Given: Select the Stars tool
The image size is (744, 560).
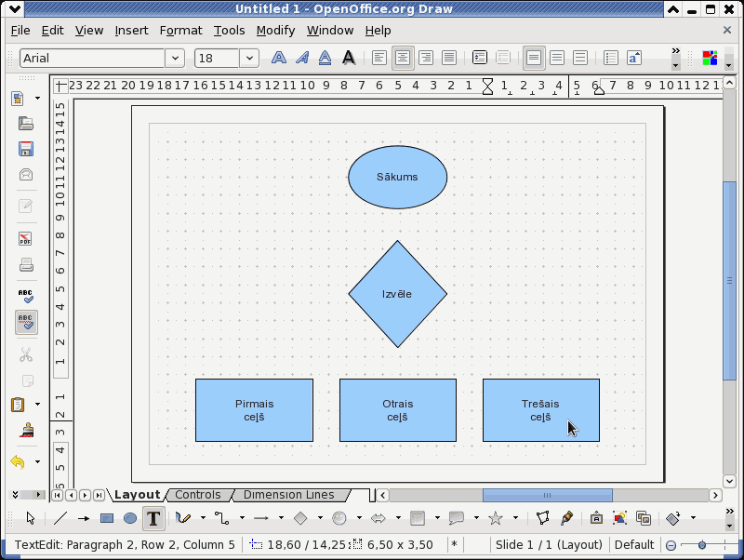Looking at the screenshot, I should coord(496,518).
